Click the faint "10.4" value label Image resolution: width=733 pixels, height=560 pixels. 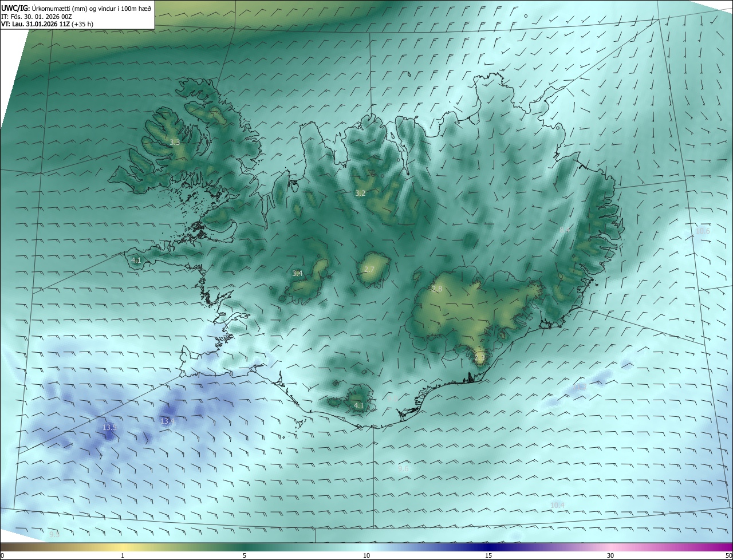[557, 505]
